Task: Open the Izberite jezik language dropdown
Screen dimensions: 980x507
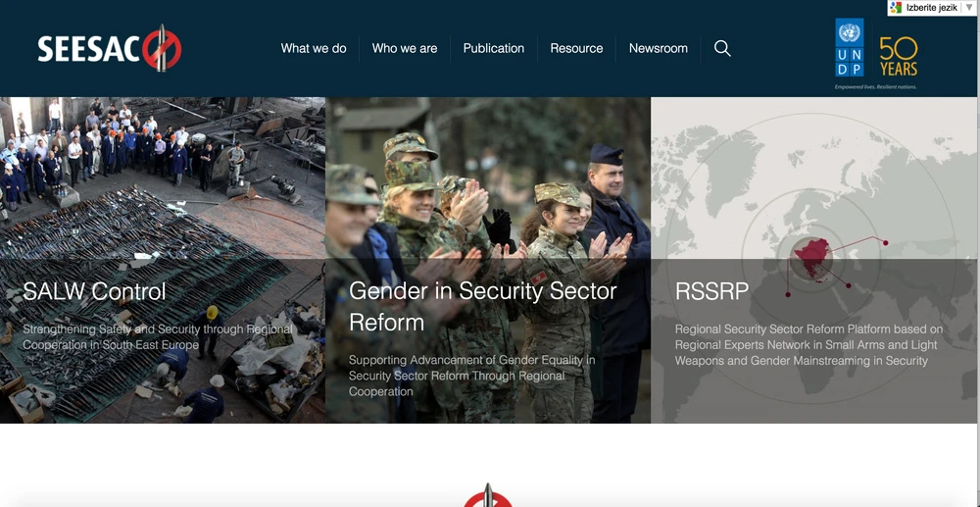Action: [932, 8]
